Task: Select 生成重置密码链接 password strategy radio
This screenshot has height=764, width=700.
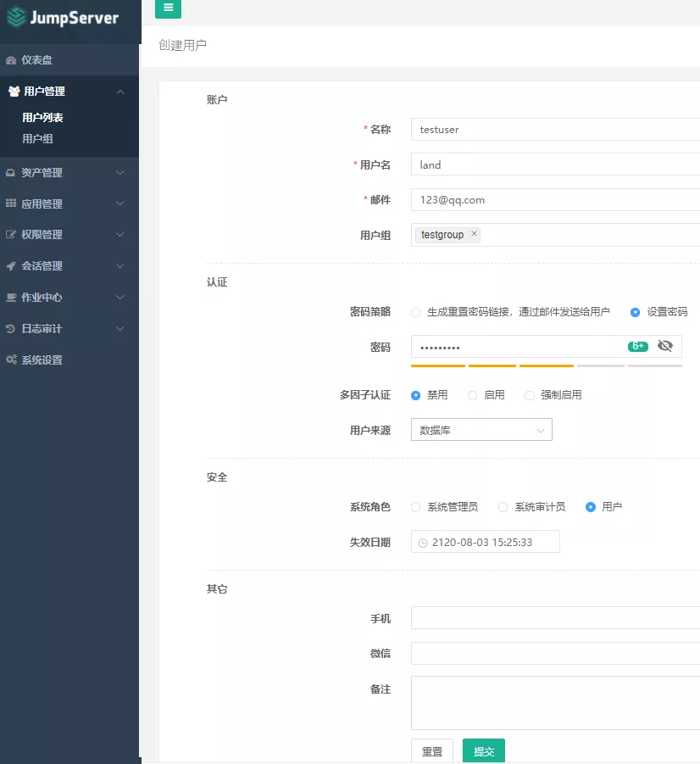Action: (415, 312)
